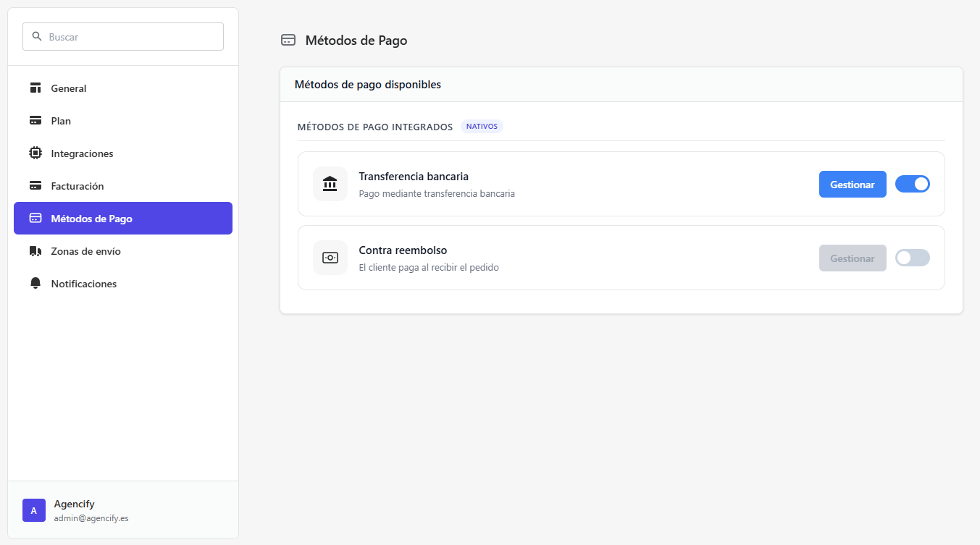Click the search magnifier icon

click(x=37, y=36)
